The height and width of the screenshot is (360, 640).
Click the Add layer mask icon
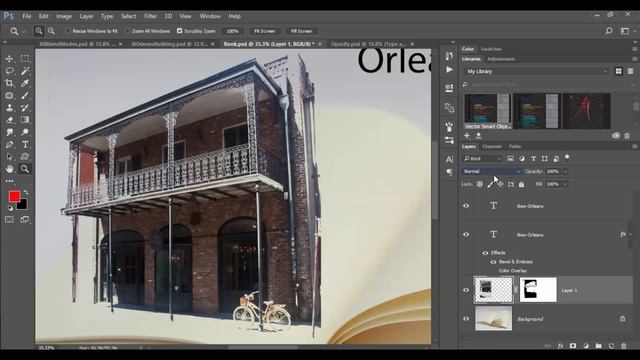(x=573, y=346)
